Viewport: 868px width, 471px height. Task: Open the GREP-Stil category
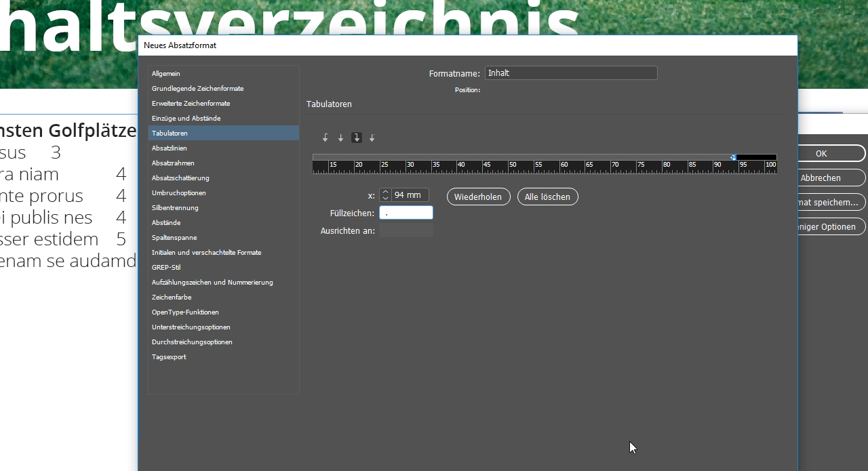(x=223, y=267)
